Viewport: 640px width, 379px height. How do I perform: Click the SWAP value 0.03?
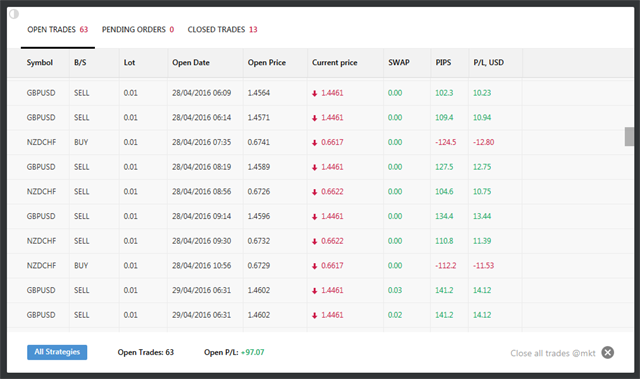[x=395, y=290]
